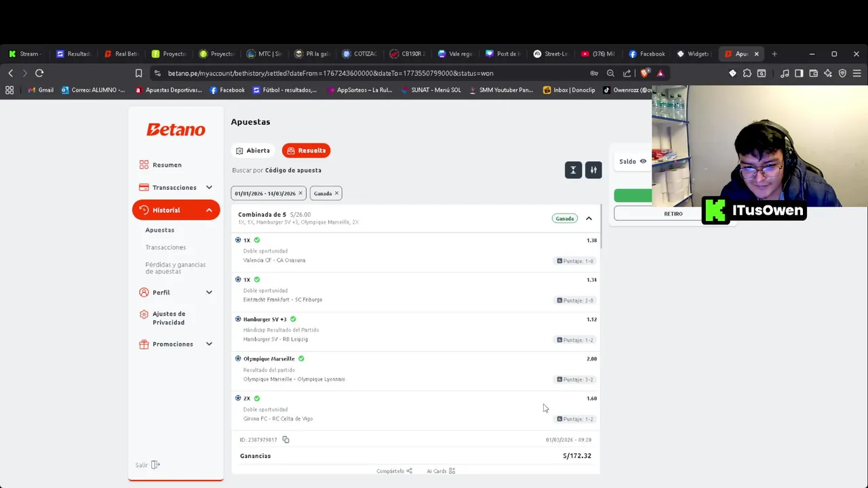Image resolution: width=868 pixels, height=488 pixels.
Task: Open Brave VPN shield icon
Action: click(x=842, y=73)
